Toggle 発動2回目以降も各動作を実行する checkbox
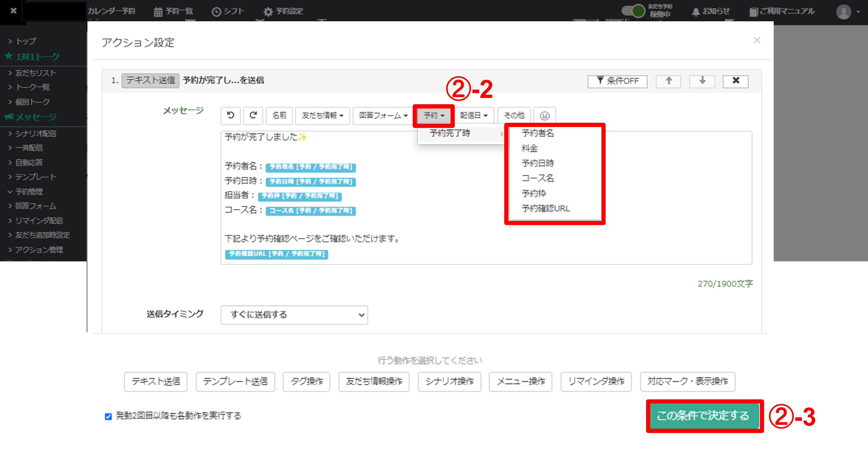The height and width of the screenshot is (456, 868). (x=108, y=416)
